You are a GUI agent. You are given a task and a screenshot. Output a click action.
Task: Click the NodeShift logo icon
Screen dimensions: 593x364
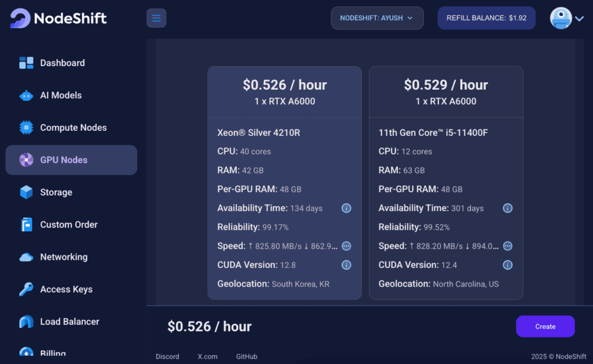[20, 18]
